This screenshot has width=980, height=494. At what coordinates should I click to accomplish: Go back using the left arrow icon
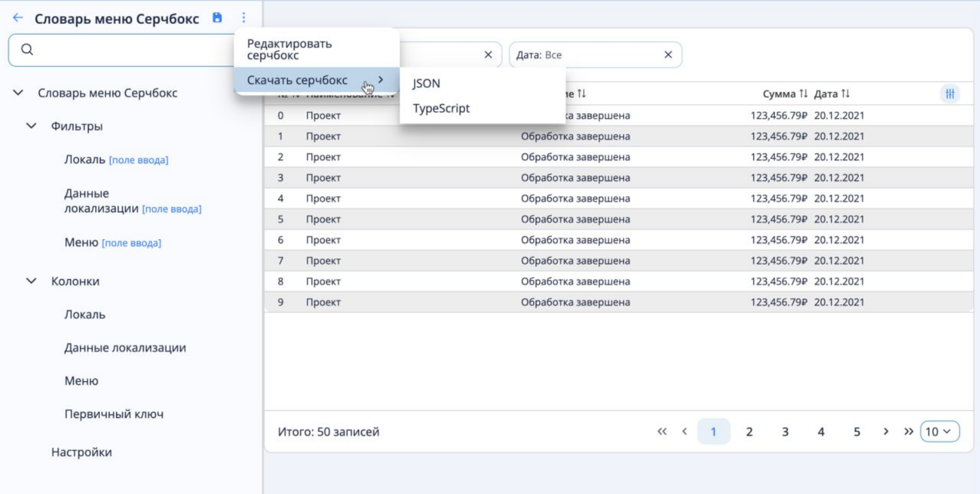[18, 18]
